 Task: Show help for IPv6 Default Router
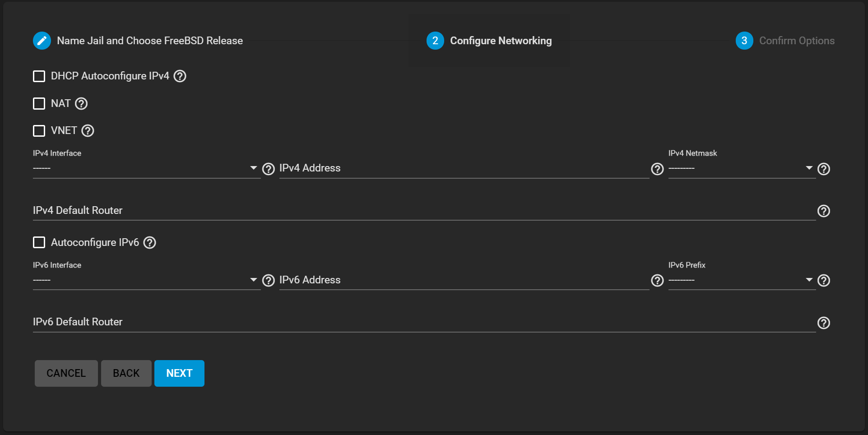click(824, 323)
